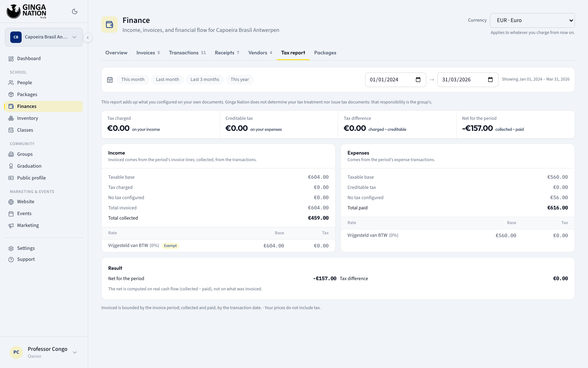The image size is (588, 368).
Task: Filter report to Last month
Action: pos(167,80)
